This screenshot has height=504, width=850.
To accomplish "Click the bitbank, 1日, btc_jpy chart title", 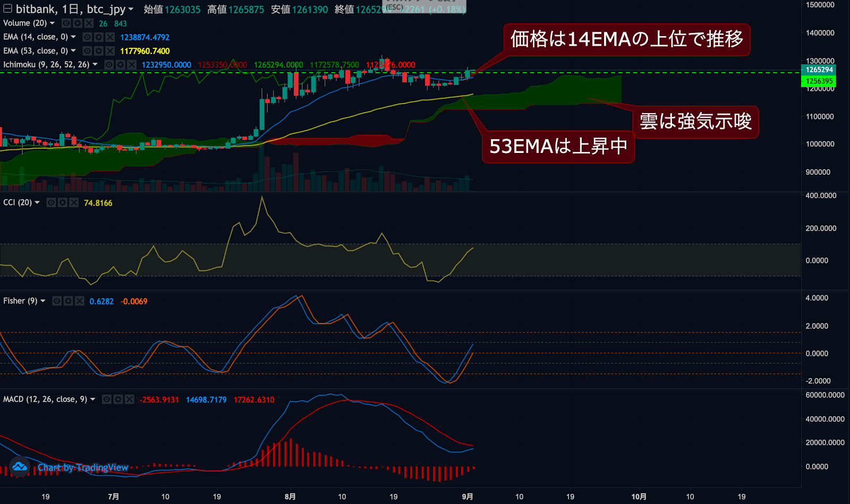I will tap(70, 9).
